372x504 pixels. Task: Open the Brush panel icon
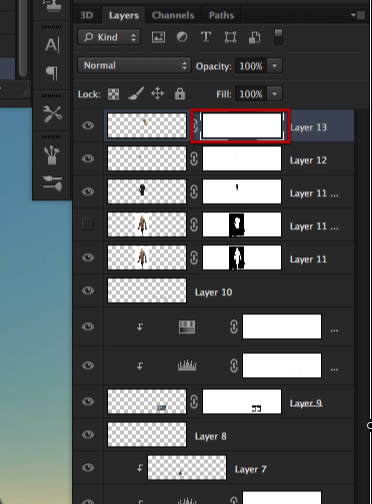coord(52,155)
